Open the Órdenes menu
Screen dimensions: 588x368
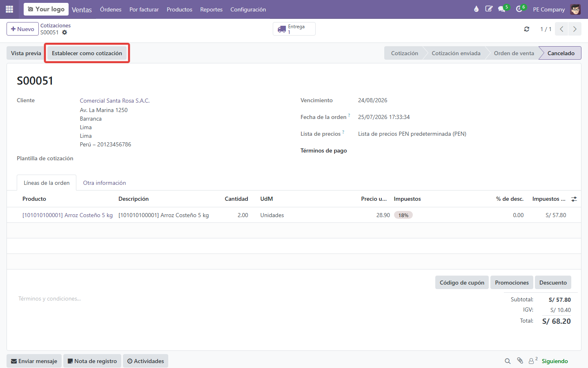(x=111, y=9)
